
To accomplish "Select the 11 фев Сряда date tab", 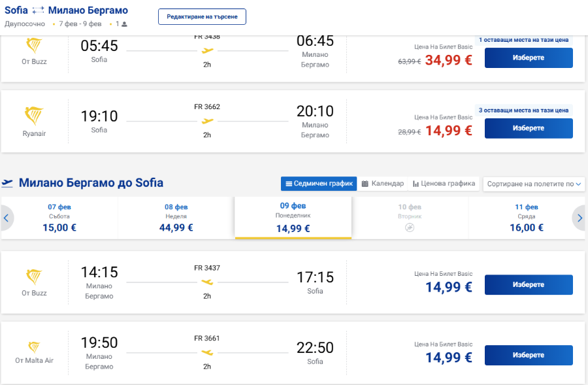I will pos(527,218).
